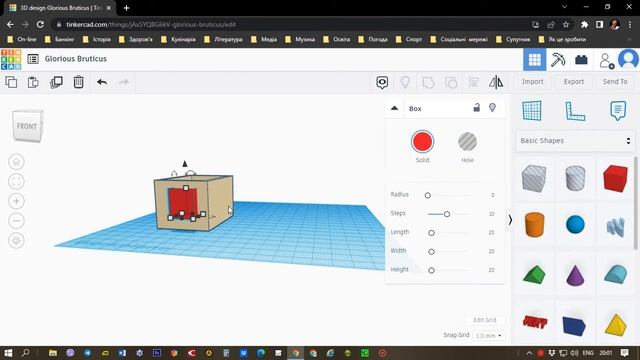Align the selected shapes
The width and height of the screenshot is (640, 360).
(x=473, y=82)
